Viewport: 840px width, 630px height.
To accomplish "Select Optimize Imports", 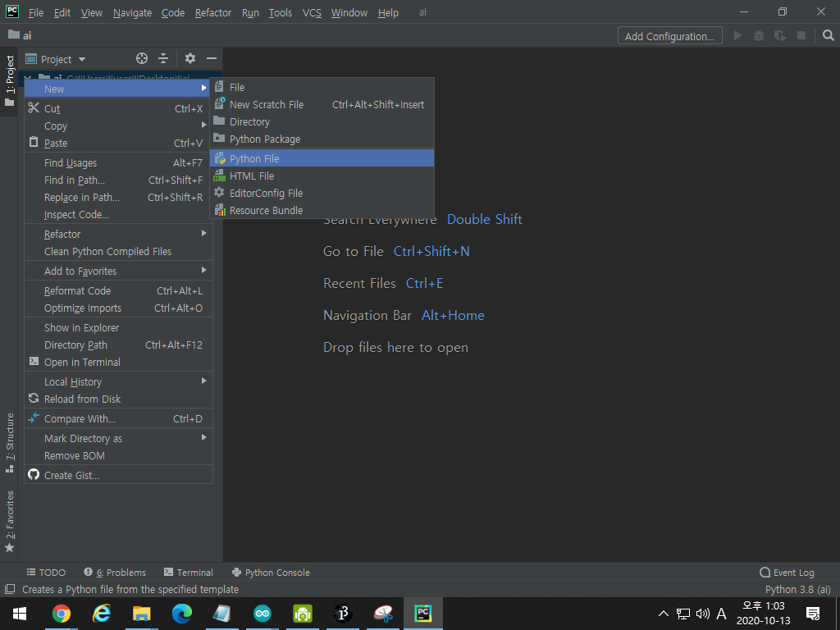I will 118,308.
